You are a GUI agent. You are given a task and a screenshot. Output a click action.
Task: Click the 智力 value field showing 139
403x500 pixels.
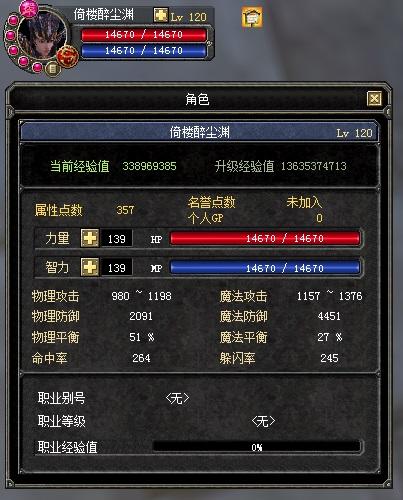(x=116, y=268)
